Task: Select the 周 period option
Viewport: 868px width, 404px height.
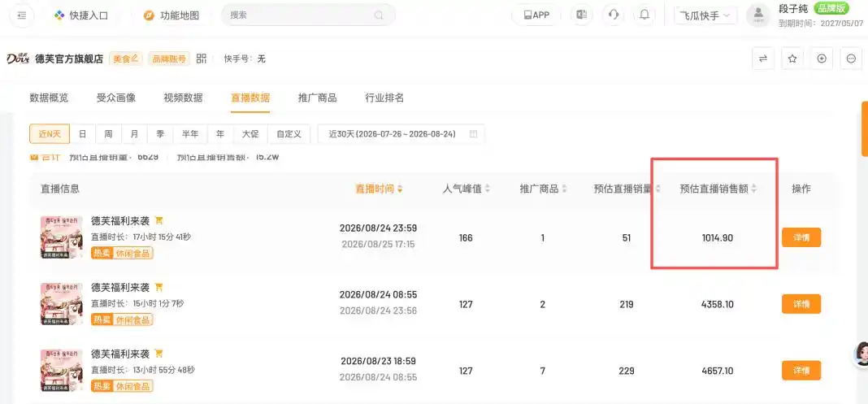Action: tap(109, 134)
